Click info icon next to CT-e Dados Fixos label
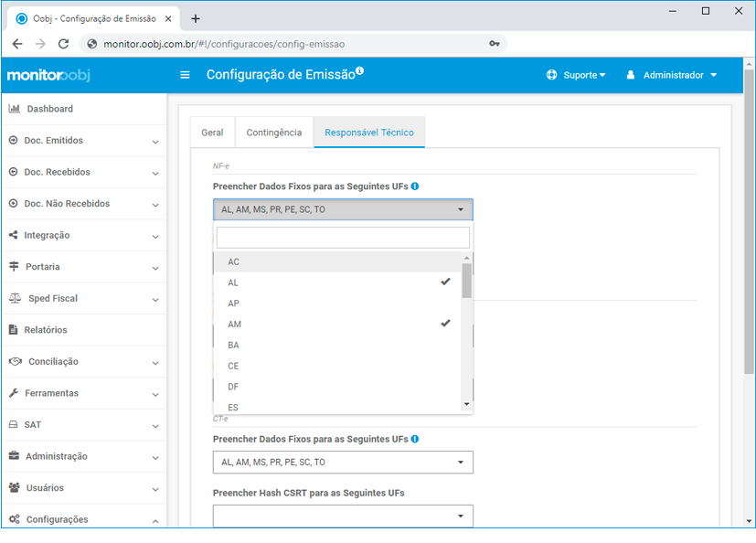 (415, 439)
